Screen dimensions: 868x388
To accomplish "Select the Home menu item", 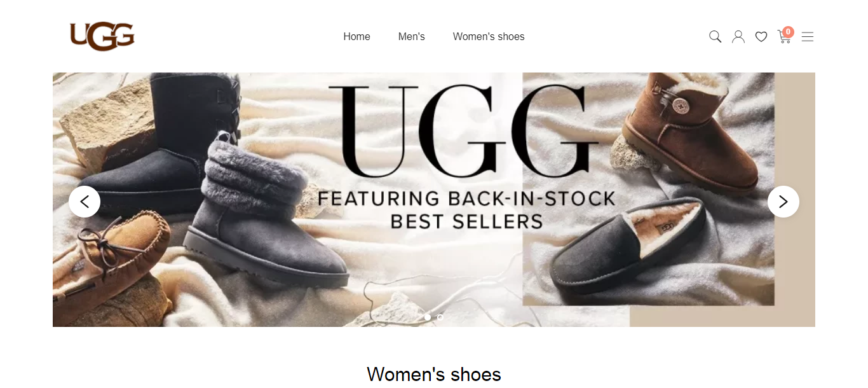I will 356,37.
